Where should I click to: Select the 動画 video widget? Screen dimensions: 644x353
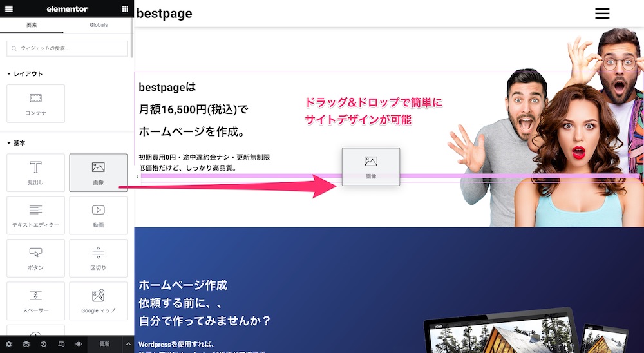(98, 215)
